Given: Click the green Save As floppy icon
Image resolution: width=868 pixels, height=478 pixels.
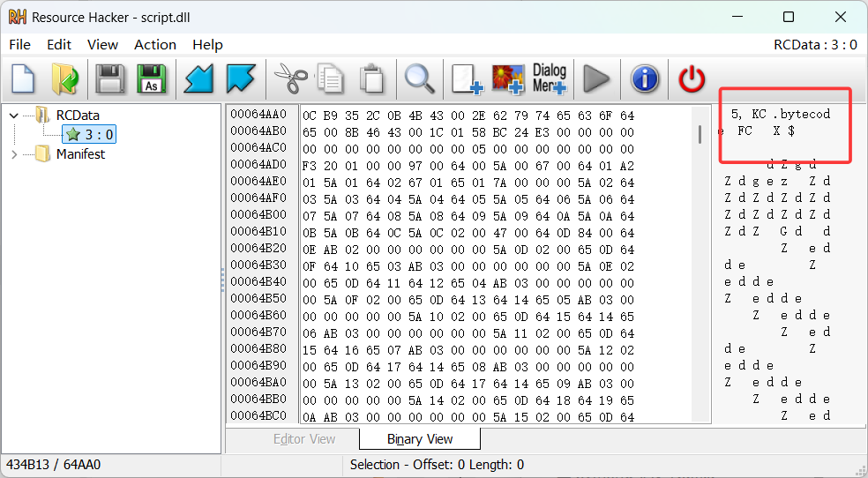Looking at the screenshot, I should 151,78.
